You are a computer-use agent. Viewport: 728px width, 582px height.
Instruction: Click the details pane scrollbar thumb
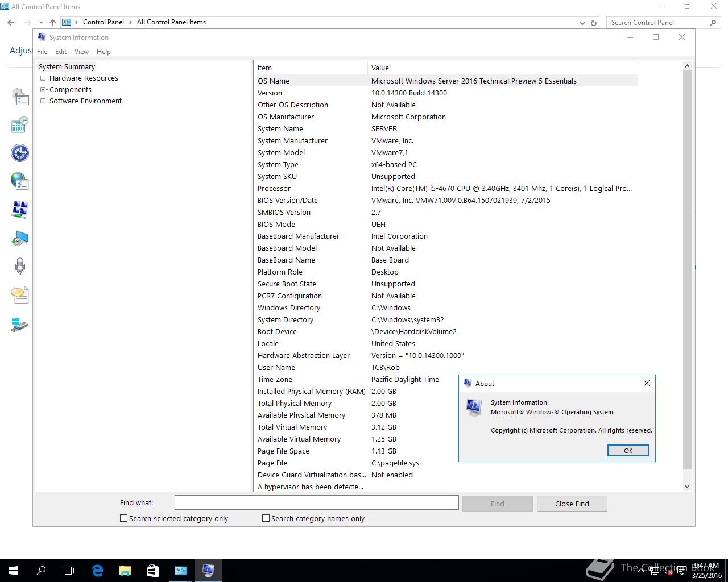687,271
